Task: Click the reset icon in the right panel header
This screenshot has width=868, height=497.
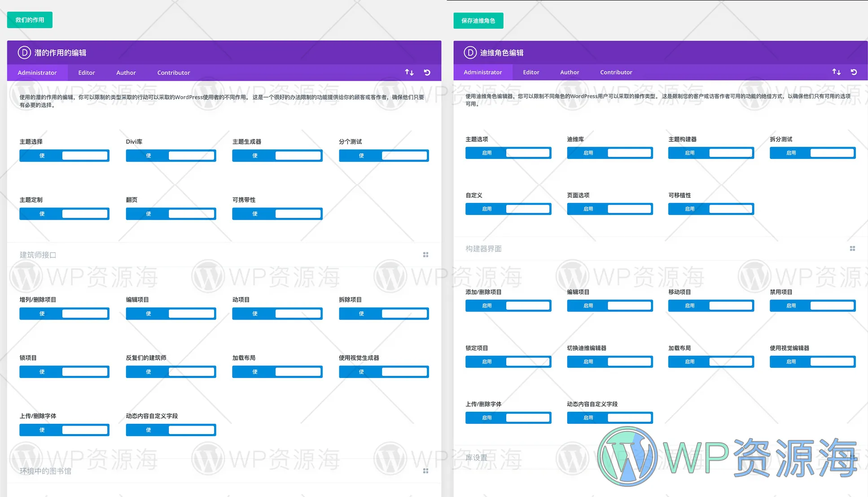Action: pyautogui.click(x=854, y=71)
